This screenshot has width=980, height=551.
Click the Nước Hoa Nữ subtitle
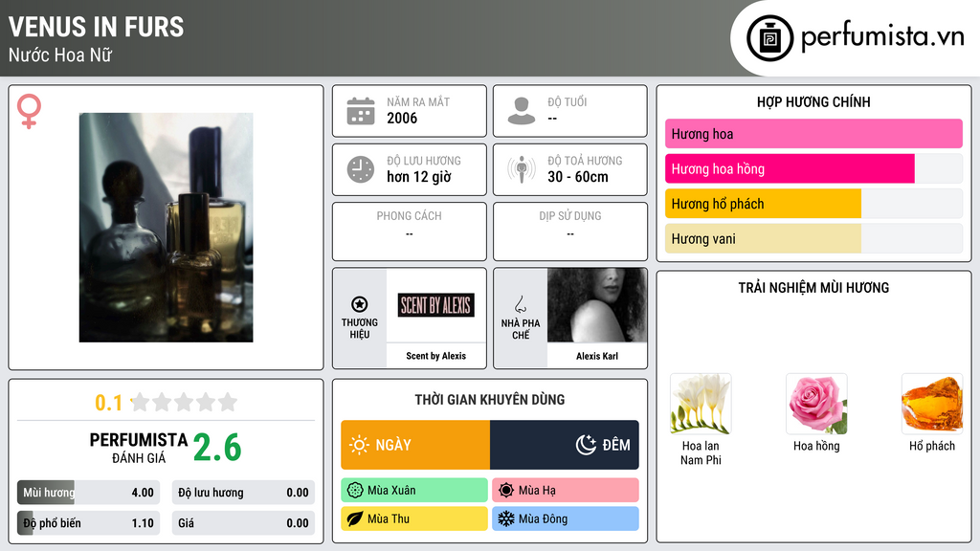point(60,55)
